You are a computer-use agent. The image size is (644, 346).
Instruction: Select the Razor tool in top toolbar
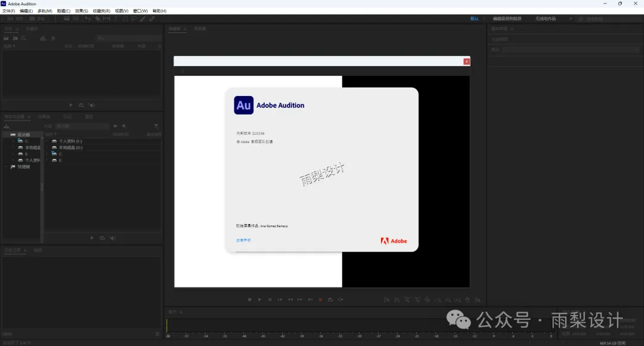[98, 19]
